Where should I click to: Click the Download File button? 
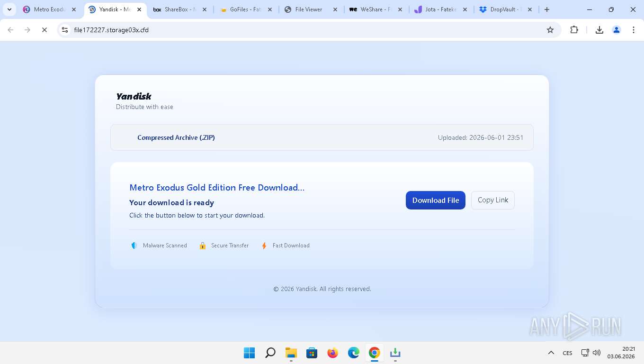[435, 200]
